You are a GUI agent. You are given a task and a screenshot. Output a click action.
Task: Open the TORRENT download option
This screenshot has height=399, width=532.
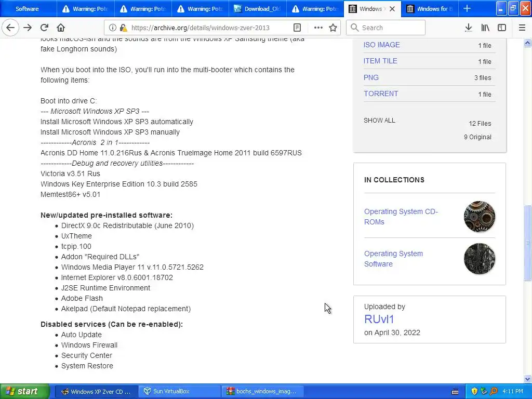(381, 94)
